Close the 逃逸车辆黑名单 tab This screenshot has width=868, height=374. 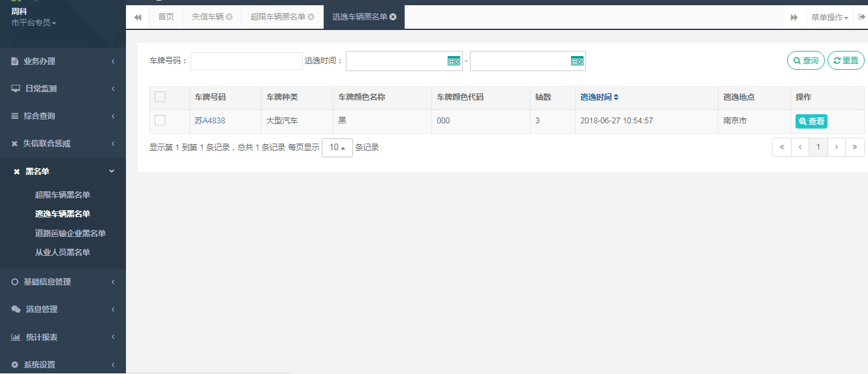pyautogui.click(x=393, y=17)
